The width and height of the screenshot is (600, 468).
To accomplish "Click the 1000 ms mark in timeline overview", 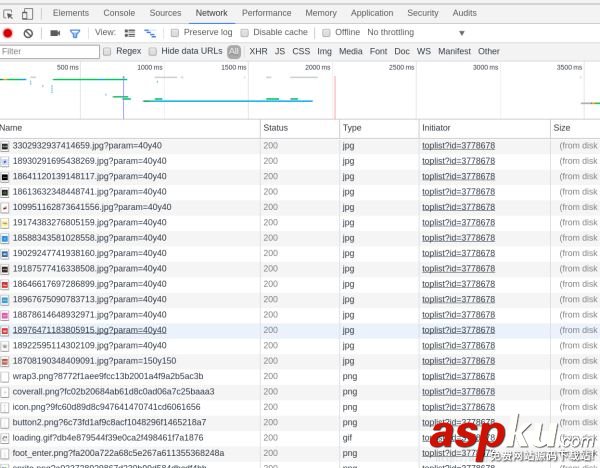I will tap(150, 68).
